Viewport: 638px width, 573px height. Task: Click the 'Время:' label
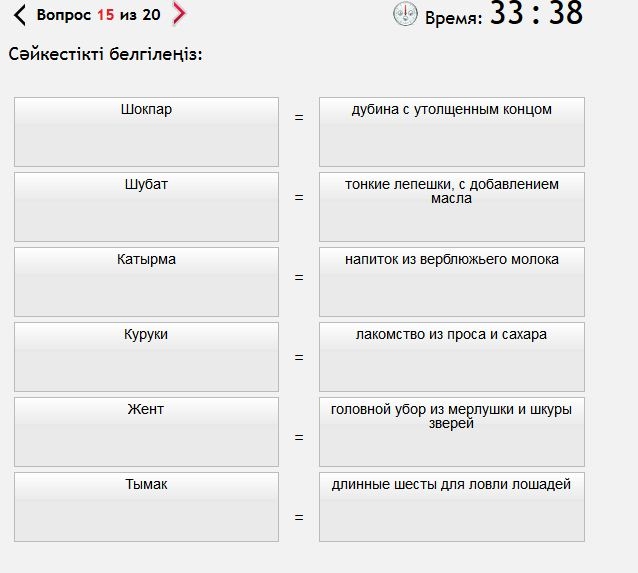point(453,18)
